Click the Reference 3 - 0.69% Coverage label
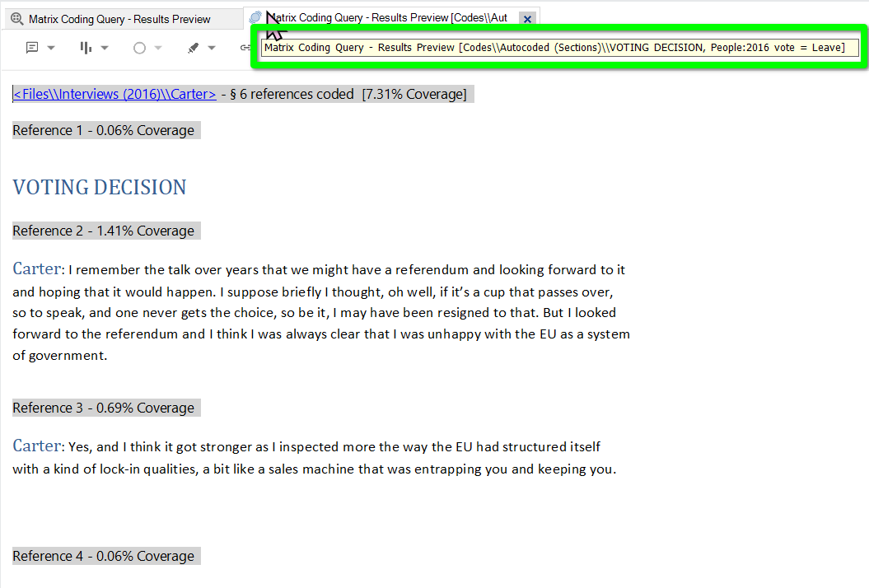Screen dimensions: 869x588 104,408
